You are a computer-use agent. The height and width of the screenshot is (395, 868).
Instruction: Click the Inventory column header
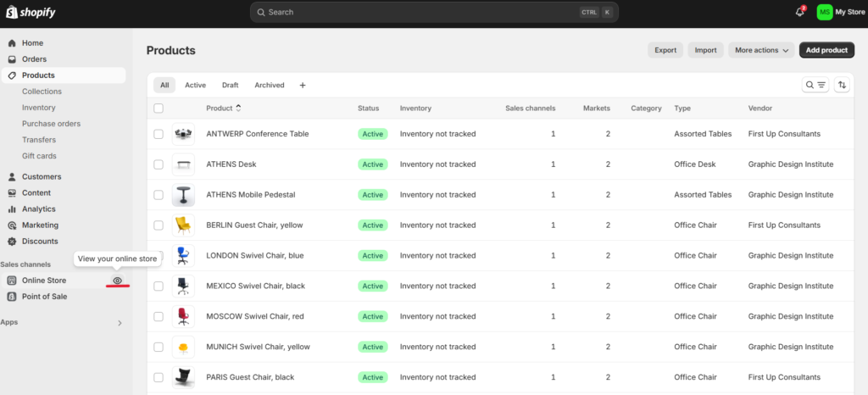(x=415, y=108)
